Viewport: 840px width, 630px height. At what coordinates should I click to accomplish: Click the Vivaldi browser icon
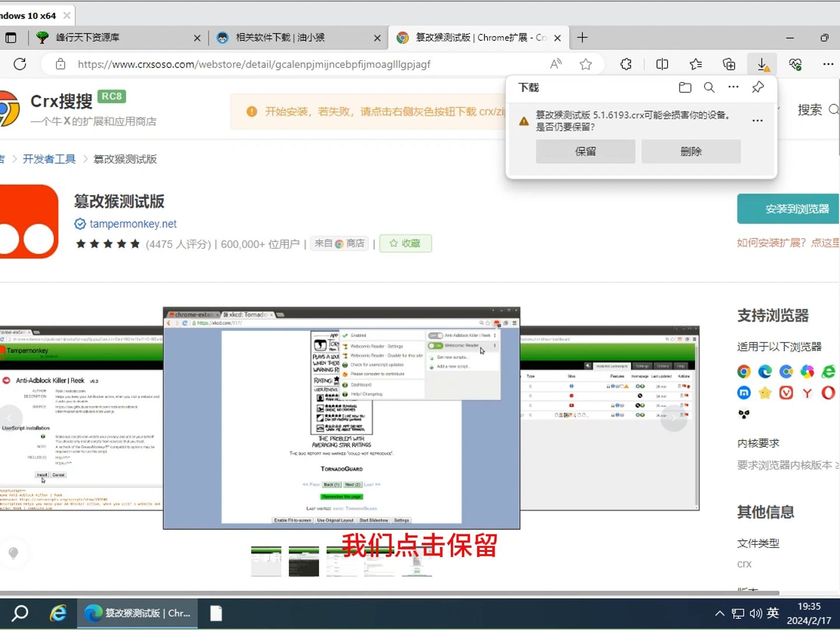[x=786, y=393]
